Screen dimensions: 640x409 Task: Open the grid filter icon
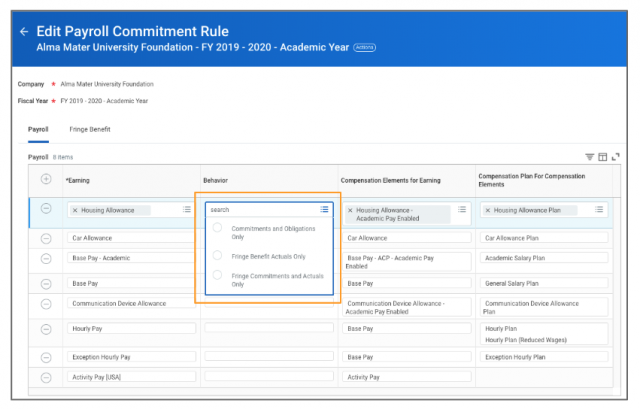[589, 157]
